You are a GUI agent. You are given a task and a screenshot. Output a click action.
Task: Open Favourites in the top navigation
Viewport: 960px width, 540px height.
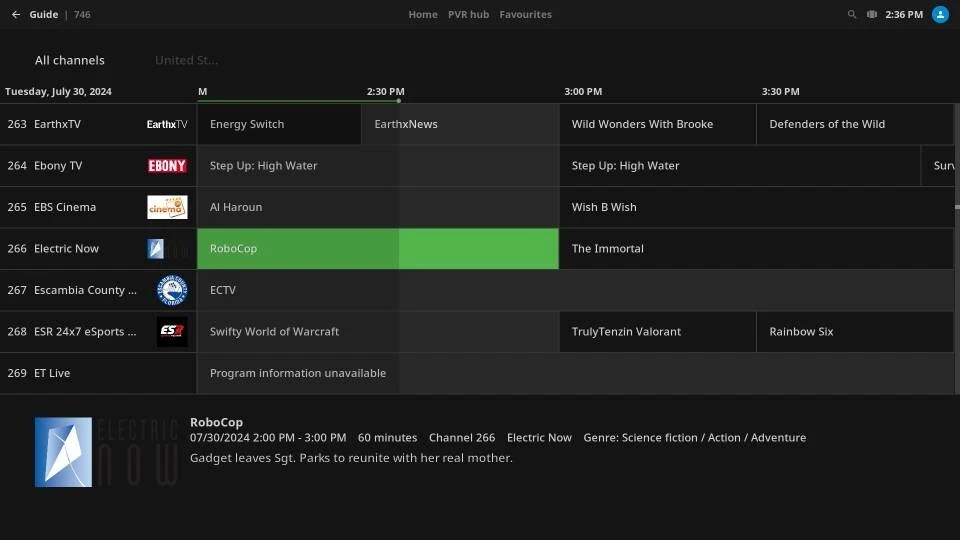[525, 15]
